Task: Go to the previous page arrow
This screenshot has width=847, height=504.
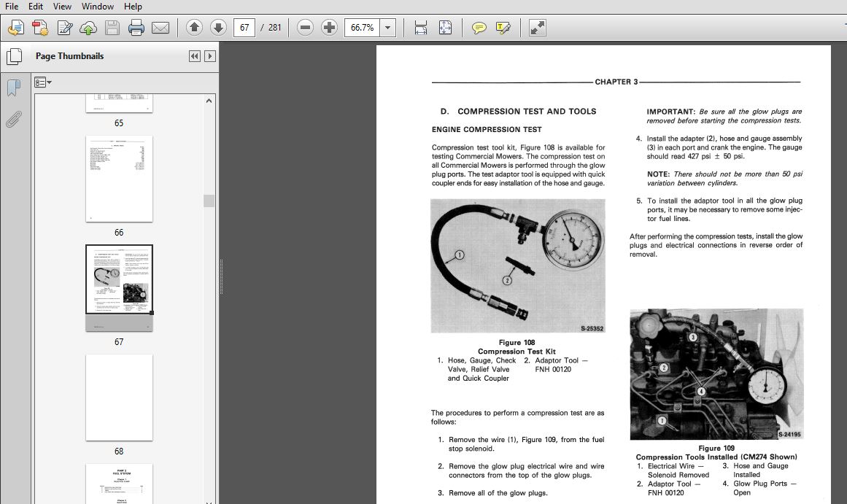Action: (x=194, y=28)
